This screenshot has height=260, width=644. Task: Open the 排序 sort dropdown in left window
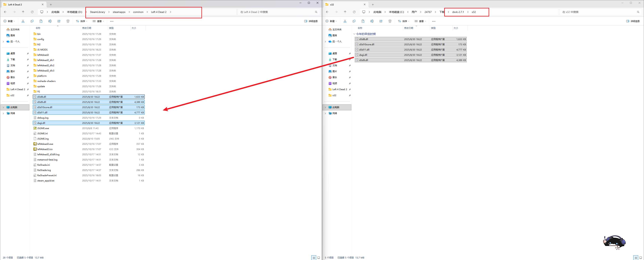coord(82,21)
